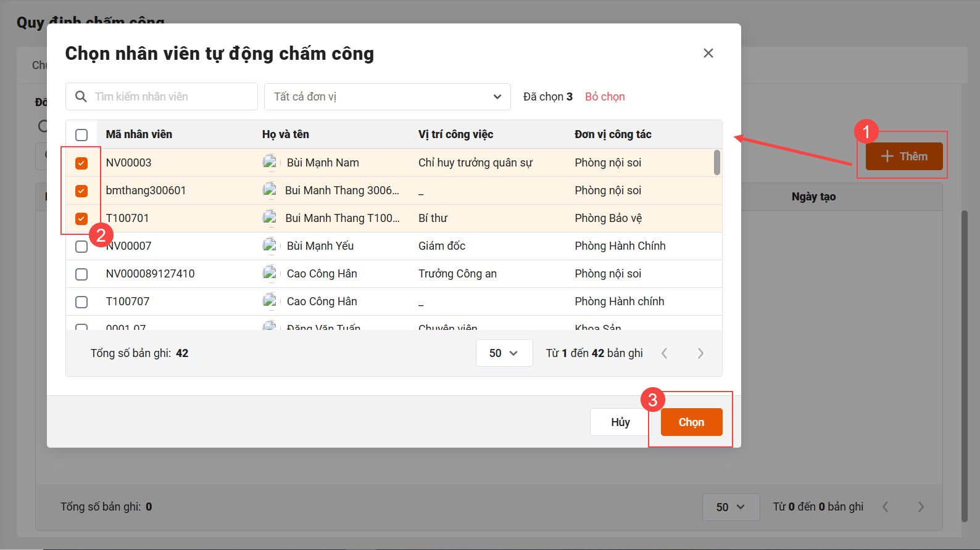Click the search magnifier icon
This screenshot has width=980, height=550.
[x=81, y=97]
